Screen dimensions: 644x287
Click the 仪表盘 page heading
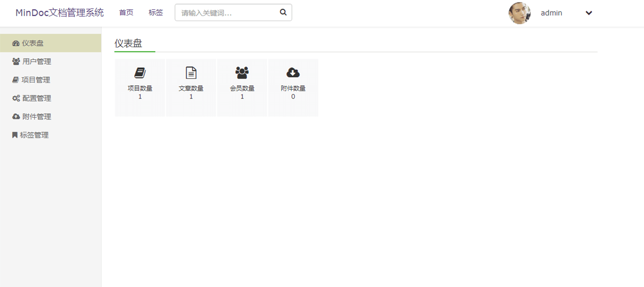click(x=128, y=43)
